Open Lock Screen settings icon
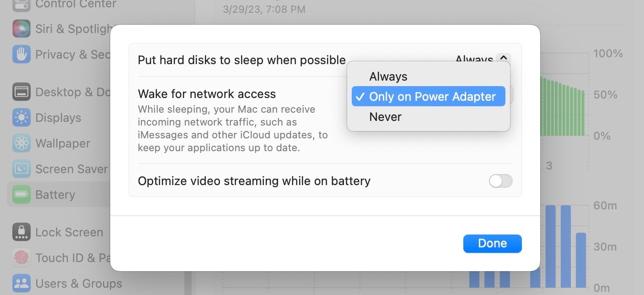 point(20,232)
